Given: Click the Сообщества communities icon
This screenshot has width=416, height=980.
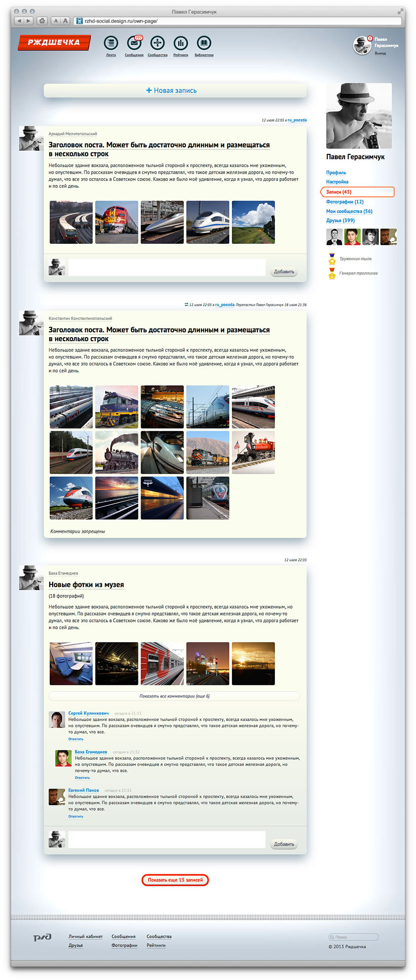Looking at the screenshot, I should [x=157, y=44].
